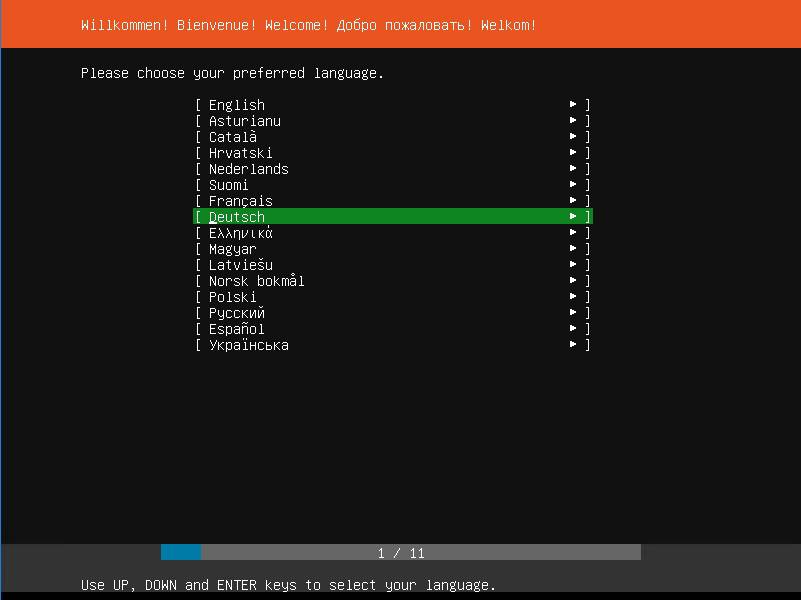Select the Polski language label

(x=233, y=297)
